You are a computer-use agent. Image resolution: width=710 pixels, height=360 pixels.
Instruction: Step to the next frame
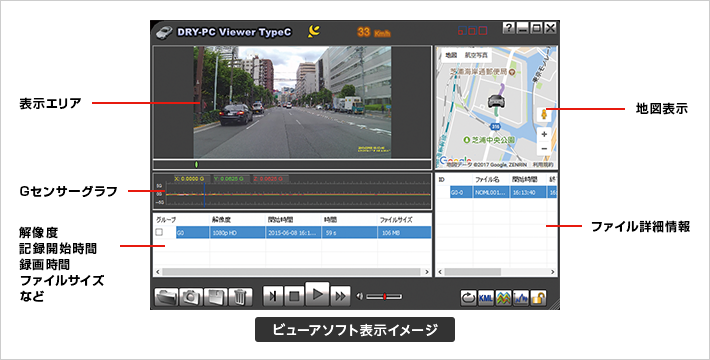[273, 297]
